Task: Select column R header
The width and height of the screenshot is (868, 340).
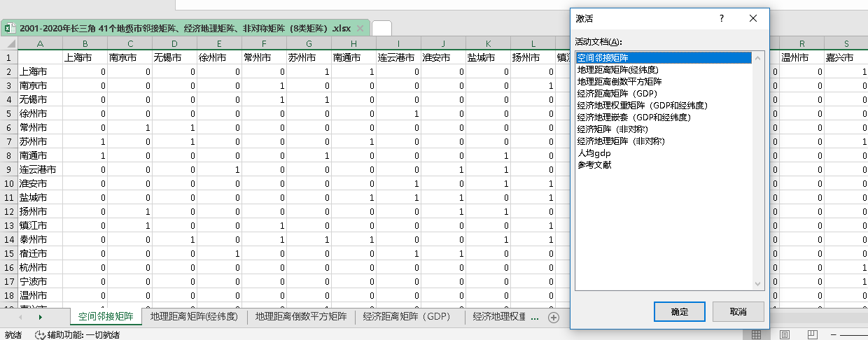Action: [801, 43]
